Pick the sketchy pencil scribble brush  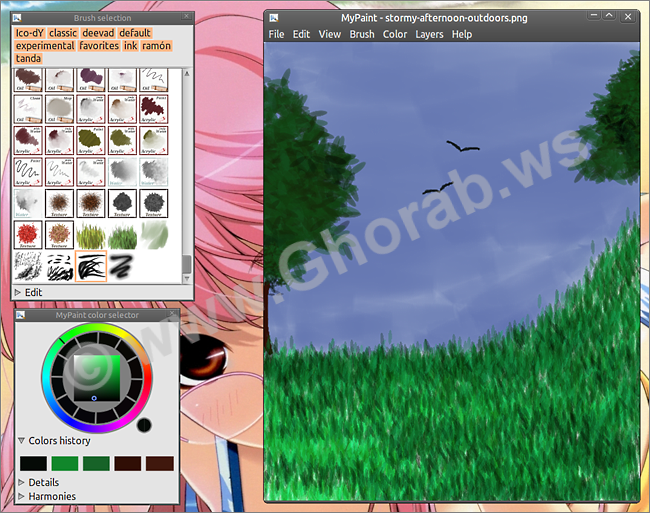28,266
